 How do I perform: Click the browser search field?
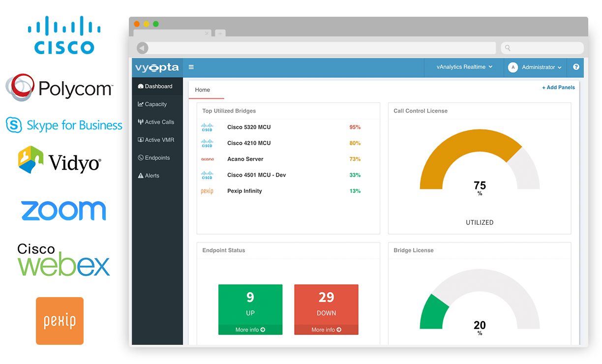(542, 48)
